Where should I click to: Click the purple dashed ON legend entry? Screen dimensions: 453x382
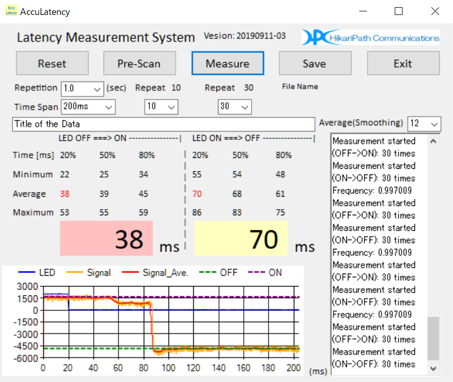[x=265, y=273]
